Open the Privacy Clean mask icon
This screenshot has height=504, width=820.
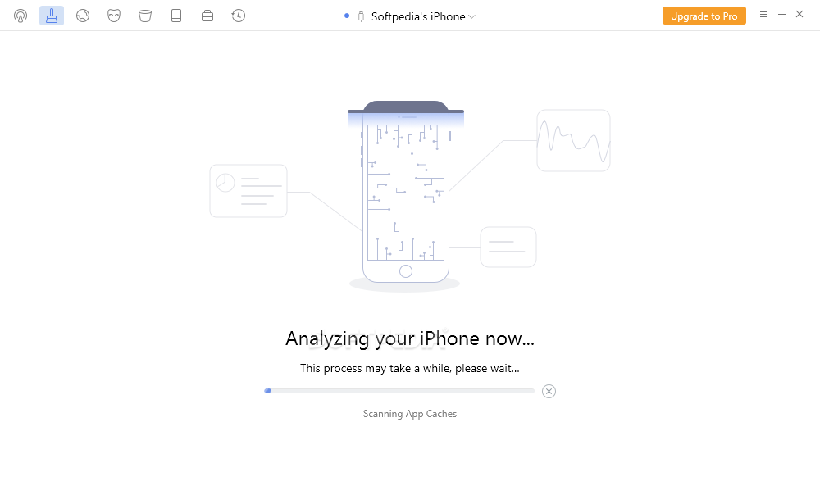[114, 16]
